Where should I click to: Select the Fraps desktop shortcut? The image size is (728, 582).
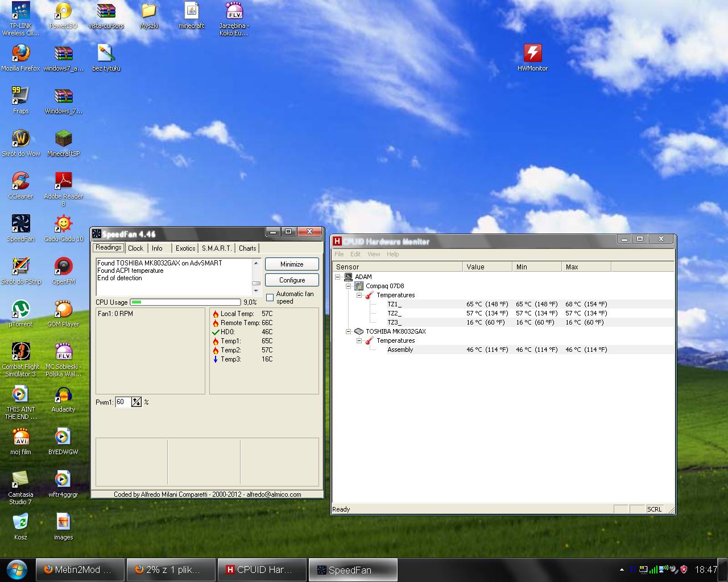[x=21, y=101]
